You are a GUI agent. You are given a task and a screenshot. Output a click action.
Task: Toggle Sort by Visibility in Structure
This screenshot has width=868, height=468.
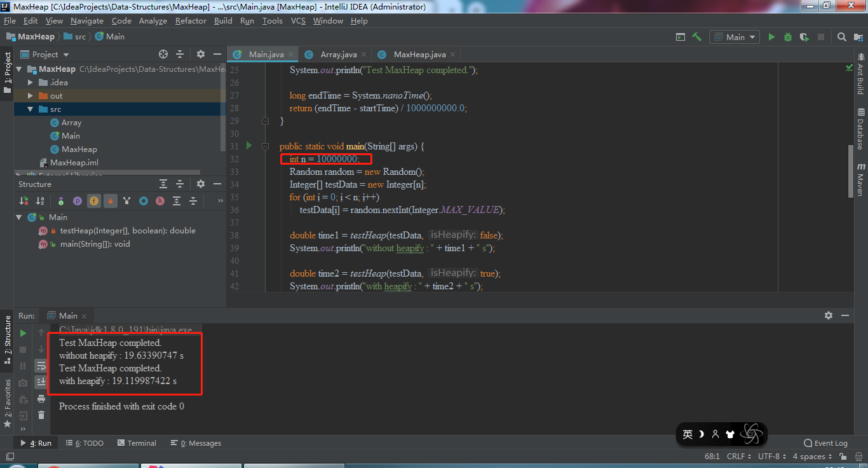pyautogui.click(x=24, y=201)
